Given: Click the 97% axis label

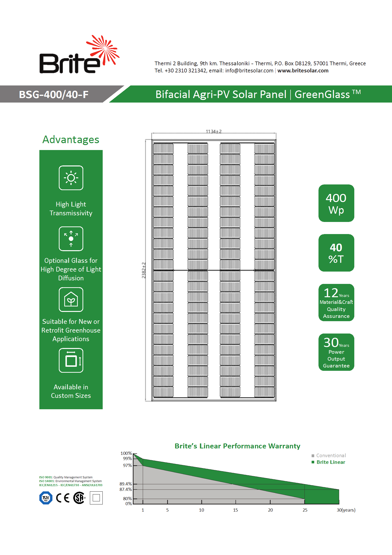Looking at the screenshot, I should tap(127, 465).
